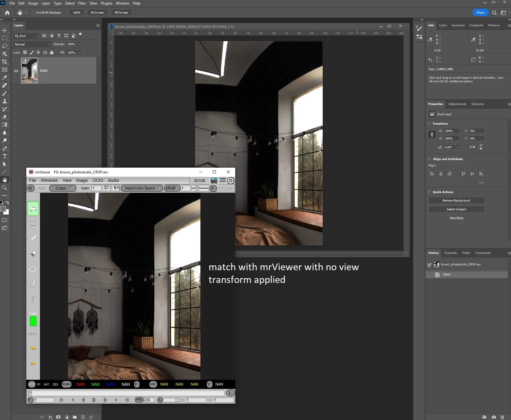The image size is (511, 420).
Task: Hide the RGBA layer eye icon
Action: pyautogui.click(x=16, y=71)
